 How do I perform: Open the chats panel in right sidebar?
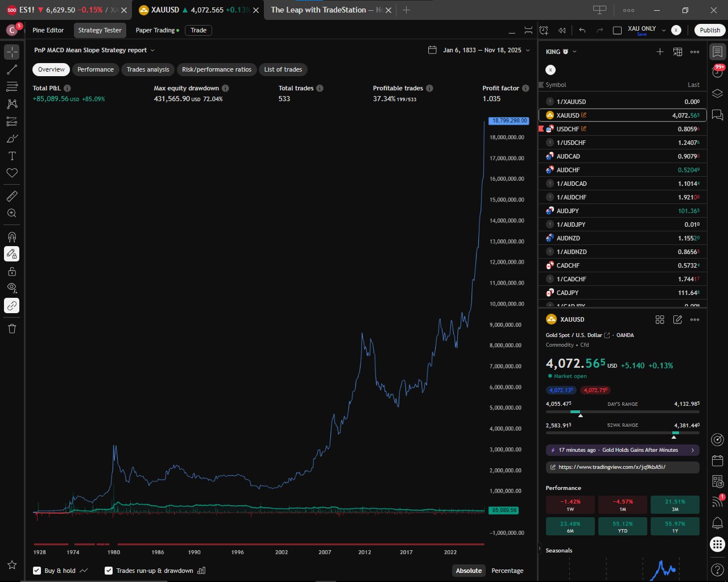pyautogui.click(x=718, y=115)
